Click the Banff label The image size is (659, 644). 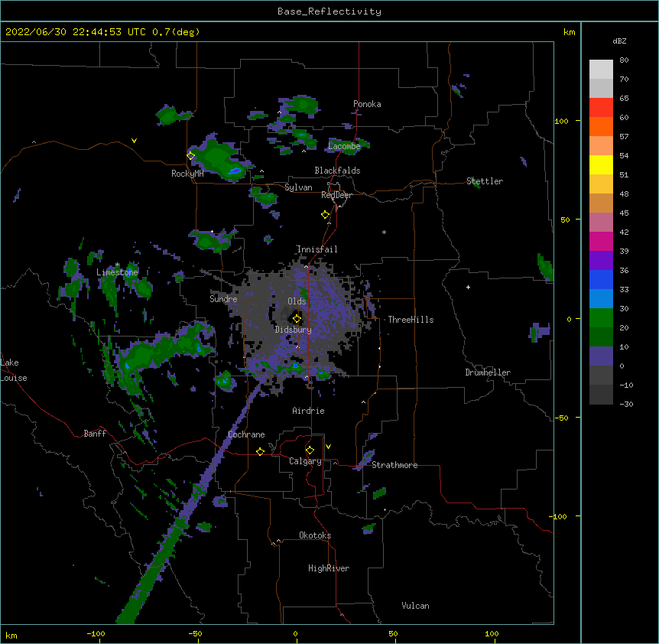click(95, 434)
